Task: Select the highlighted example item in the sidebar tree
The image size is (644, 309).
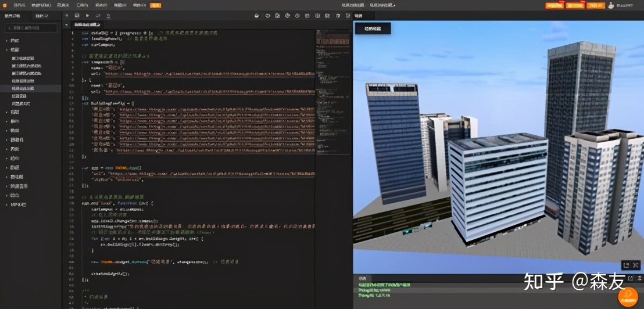Action: point(23,88)
